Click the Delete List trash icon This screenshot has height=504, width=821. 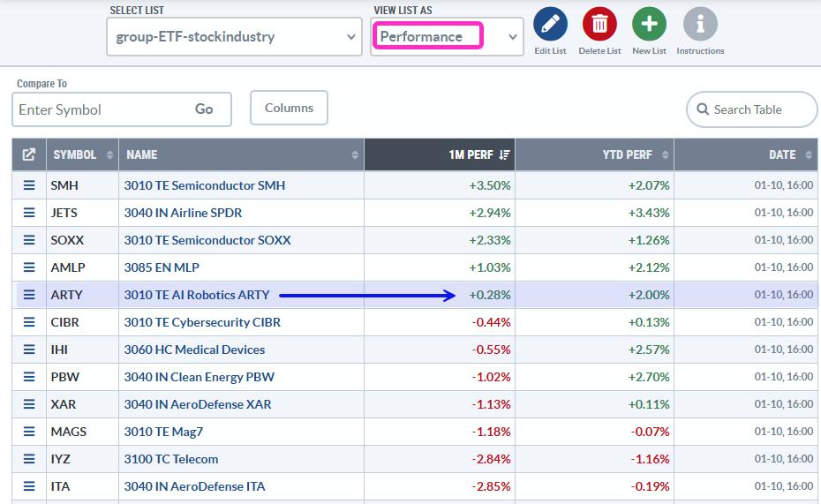coord(599,25)
